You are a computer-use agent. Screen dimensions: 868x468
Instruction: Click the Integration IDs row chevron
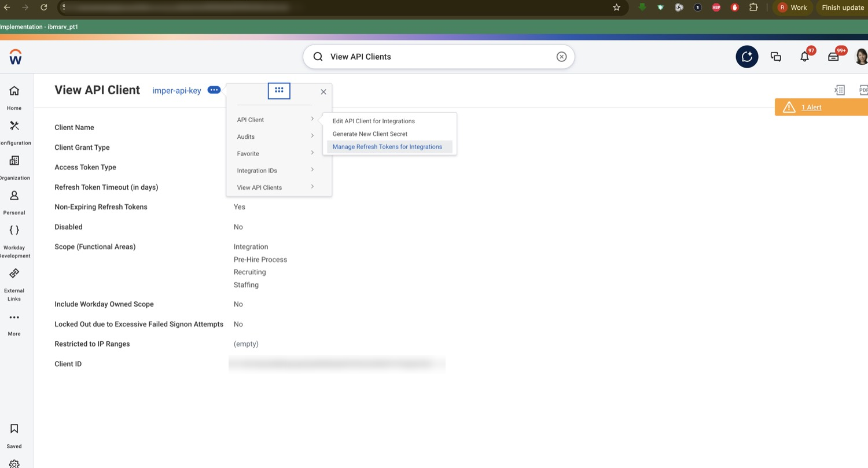point(312,169)
